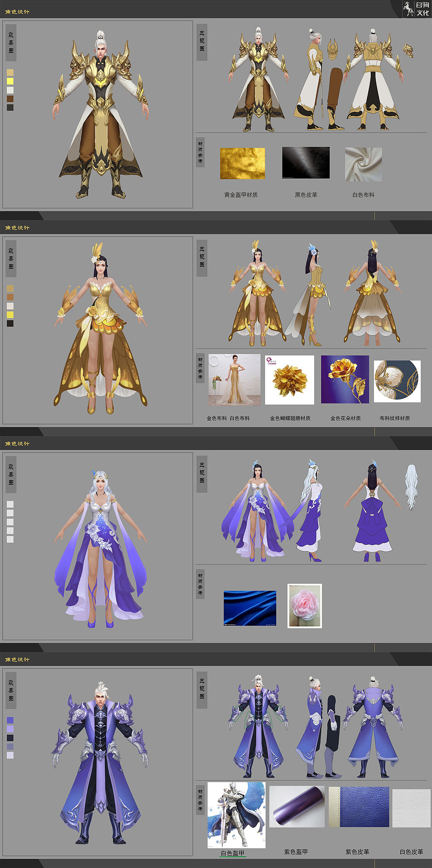Screen dimensions: 432x868
Task: Select the dark sleeve piece beside purple side view
Action: tap(333, 736)
